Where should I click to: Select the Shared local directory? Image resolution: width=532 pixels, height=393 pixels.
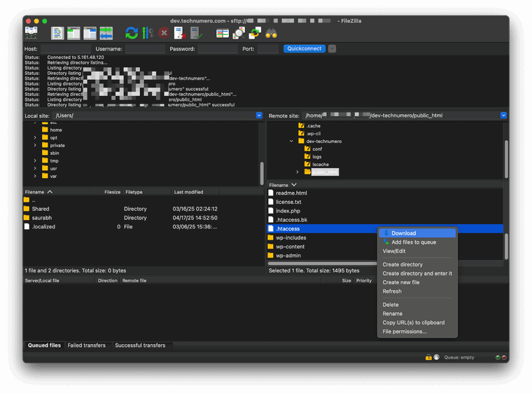point(41,209)
